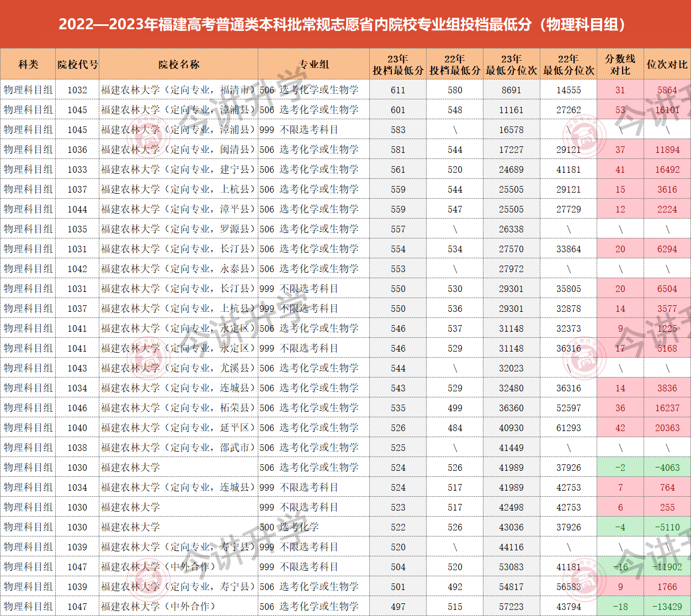Image resolution: width=691 pixels, height=616 pixels.
Task: Click rank cell 14555
Action: (568, 90)
